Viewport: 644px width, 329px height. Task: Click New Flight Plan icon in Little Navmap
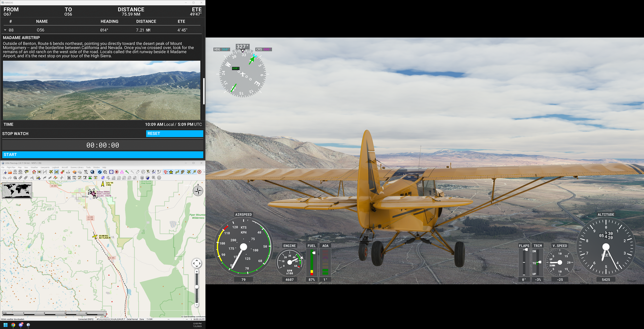tap(5, 172)
